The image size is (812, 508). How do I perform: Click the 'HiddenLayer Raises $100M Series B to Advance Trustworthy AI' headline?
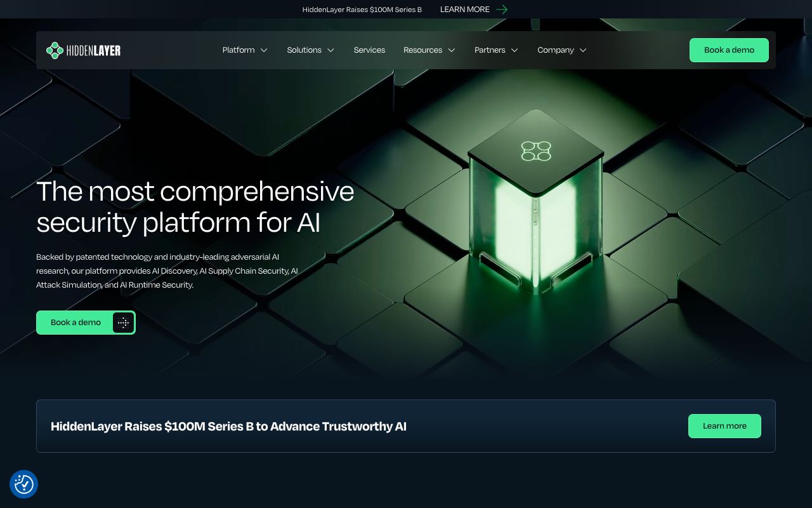click(x=228, y=426)
